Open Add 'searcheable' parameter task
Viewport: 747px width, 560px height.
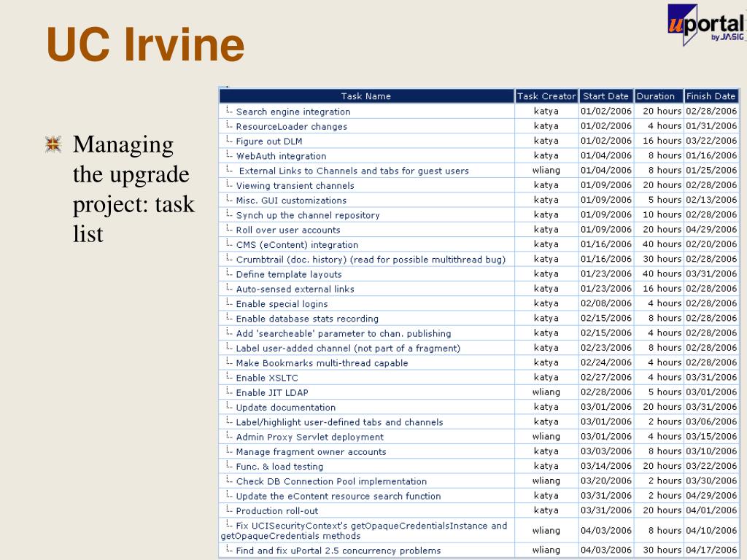point(344,332)
